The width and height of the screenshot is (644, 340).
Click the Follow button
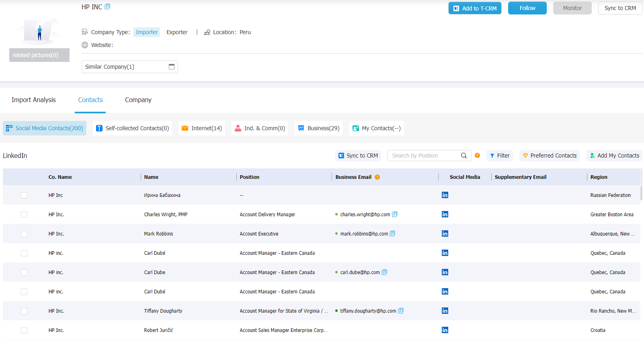pyautogui.click(x=527, y=8)
